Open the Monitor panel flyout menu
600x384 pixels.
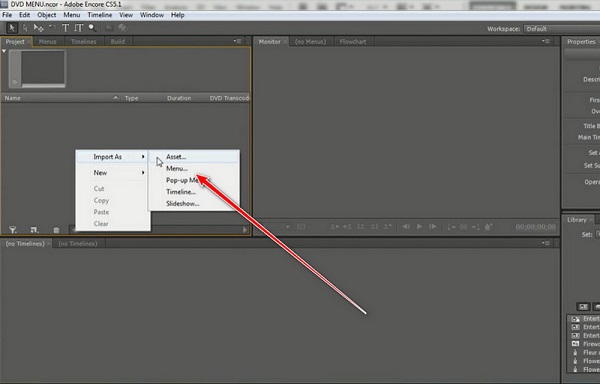[546, 41]
